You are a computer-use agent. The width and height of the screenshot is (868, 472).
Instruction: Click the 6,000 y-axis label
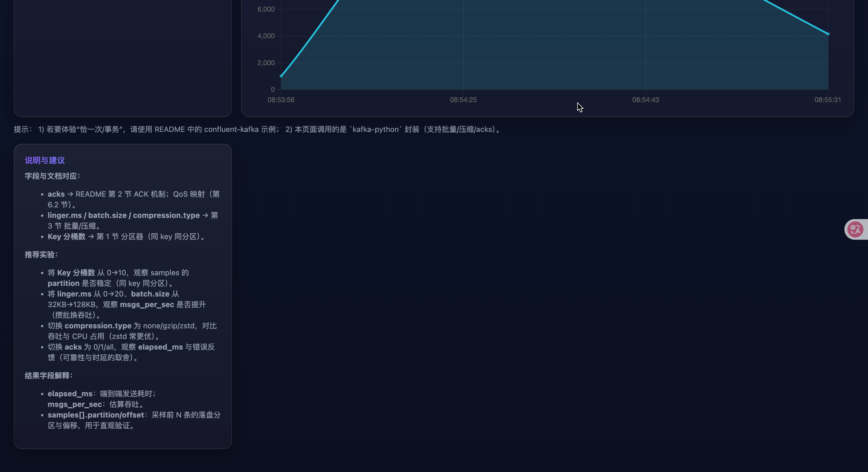(266, 9)
